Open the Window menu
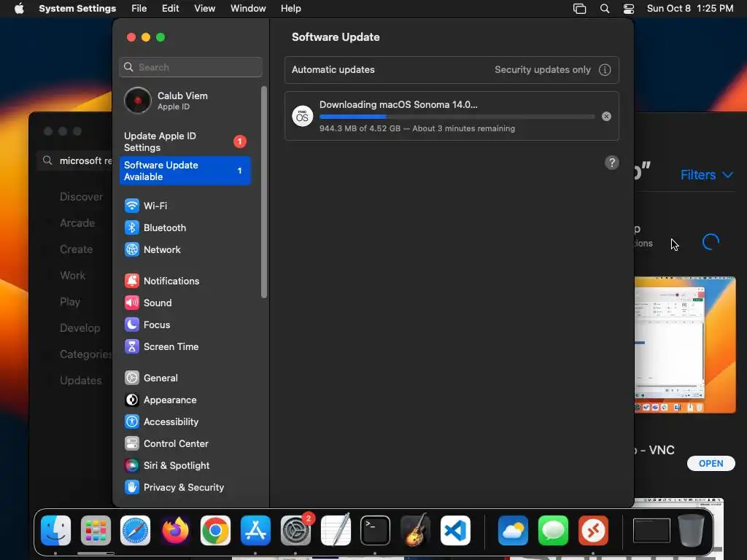The width and height of the screenshot is (747, 560). pos(248,9)
